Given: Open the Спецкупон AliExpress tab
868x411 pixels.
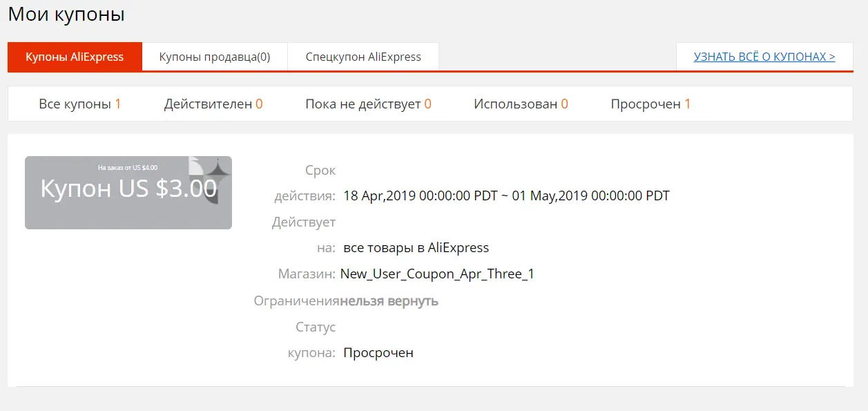Looking at the screenshot, I should pyautogui.click(x=363, y=57).
